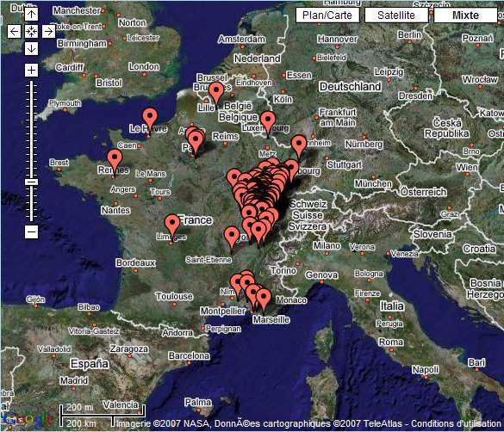Click the Montpellier city label

(x=223, y=311)
